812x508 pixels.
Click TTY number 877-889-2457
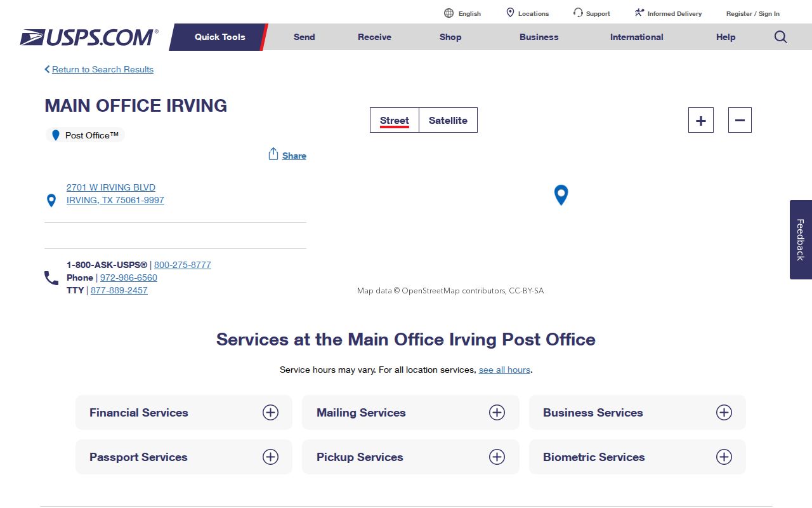tap(119, 290)
